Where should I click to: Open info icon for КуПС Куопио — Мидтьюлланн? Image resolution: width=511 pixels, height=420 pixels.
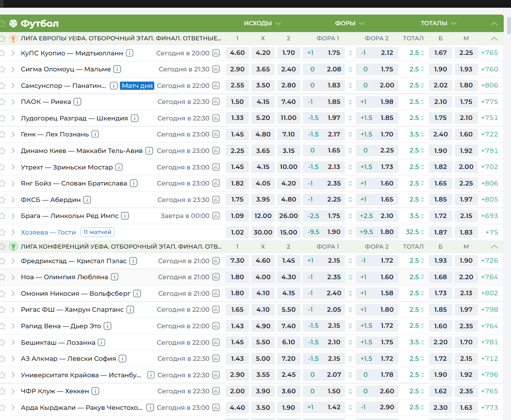tap(130, 53)
